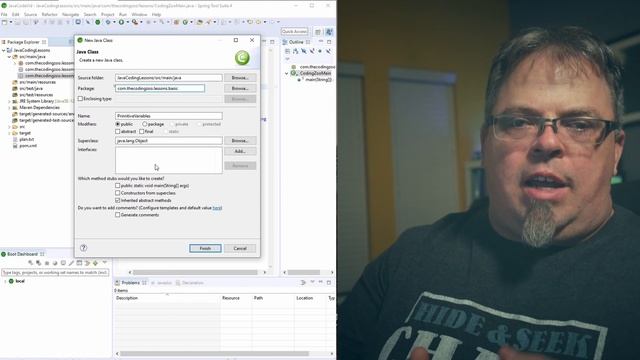Click the Open Type icon in main toolbar
640x360 pixels.
pos(200,22)
